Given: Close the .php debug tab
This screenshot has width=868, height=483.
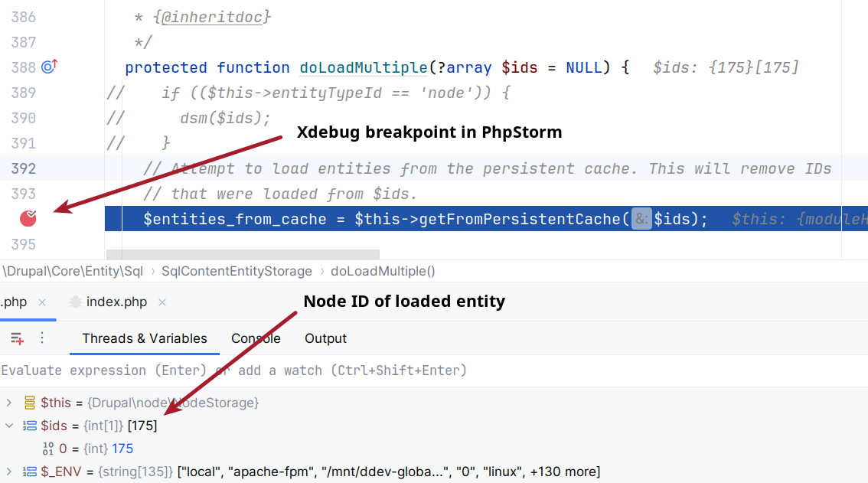Looking at the screenshot, I should tap(42, 302).
